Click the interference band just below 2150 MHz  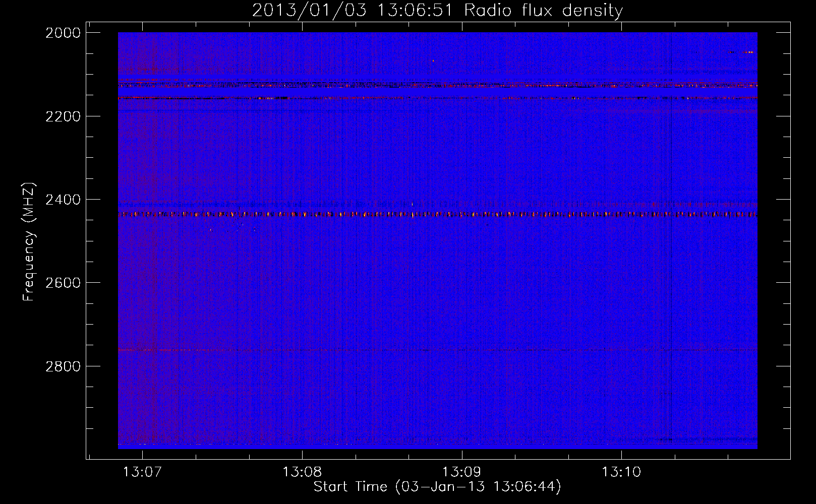pyautogui.click(x=437, y=98)
